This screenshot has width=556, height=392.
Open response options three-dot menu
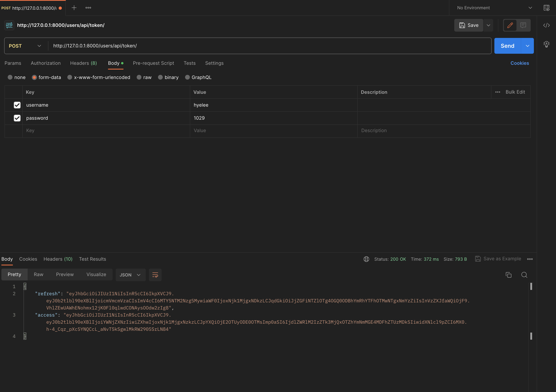(530, 259)
